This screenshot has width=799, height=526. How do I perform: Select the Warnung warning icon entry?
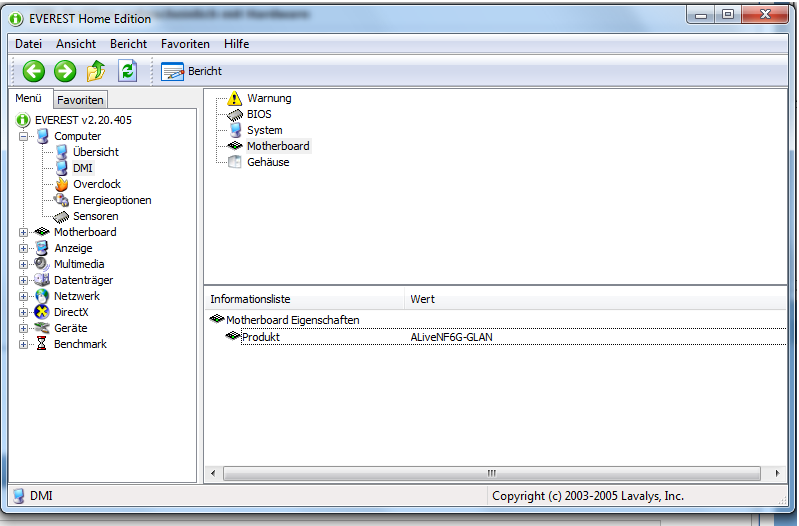pyautogui.click(x=259, y=98)
